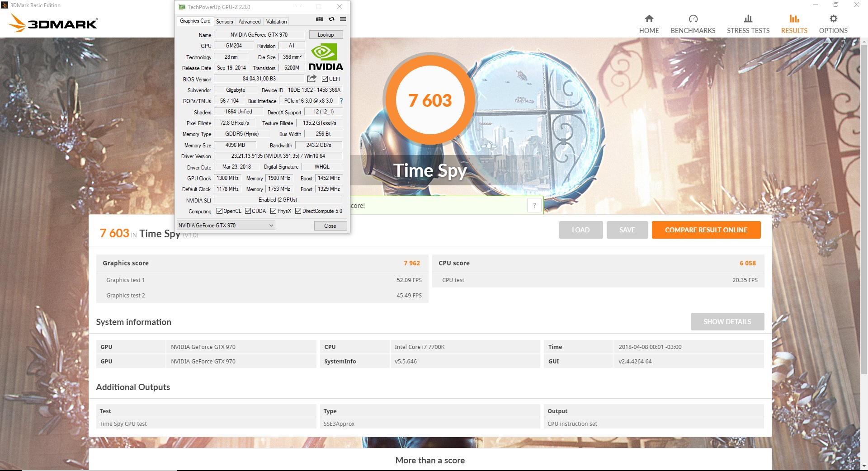Open the GPU-Z hamburger menu
Viewport: 868px width, 471px height.
point(343,19)
